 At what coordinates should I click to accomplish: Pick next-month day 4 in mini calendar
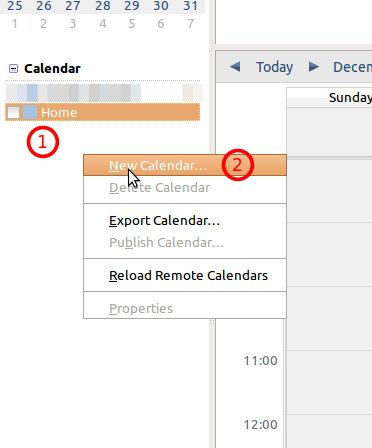pyautogui.click(x=103, y=24)
